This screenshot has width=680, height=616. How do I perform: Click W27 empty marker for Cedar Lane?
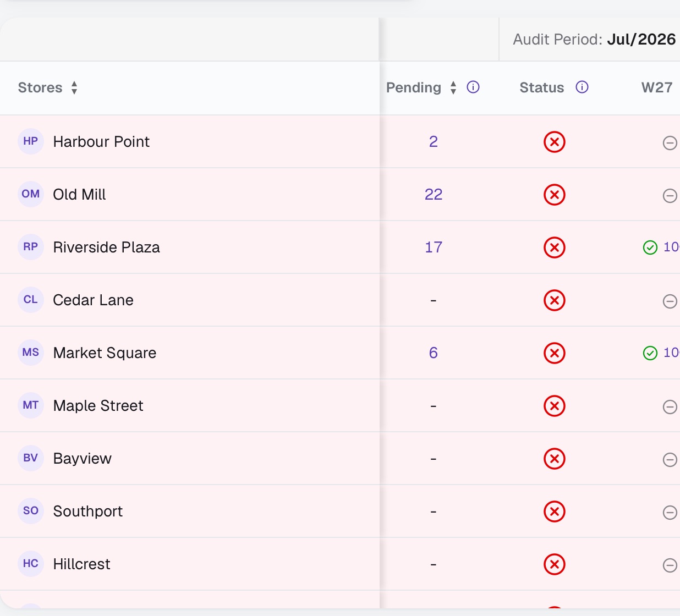pos(670,301)
